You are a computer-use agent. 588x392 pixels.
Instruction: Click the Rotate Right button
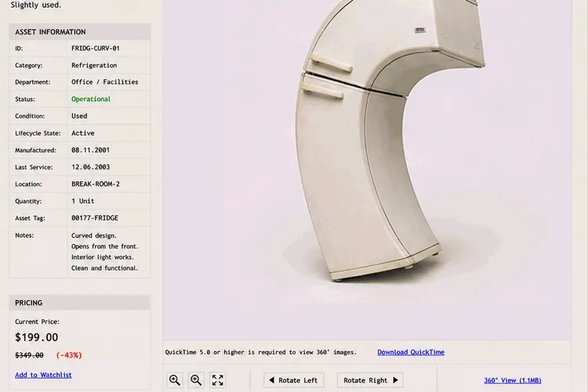coord(370,380)
